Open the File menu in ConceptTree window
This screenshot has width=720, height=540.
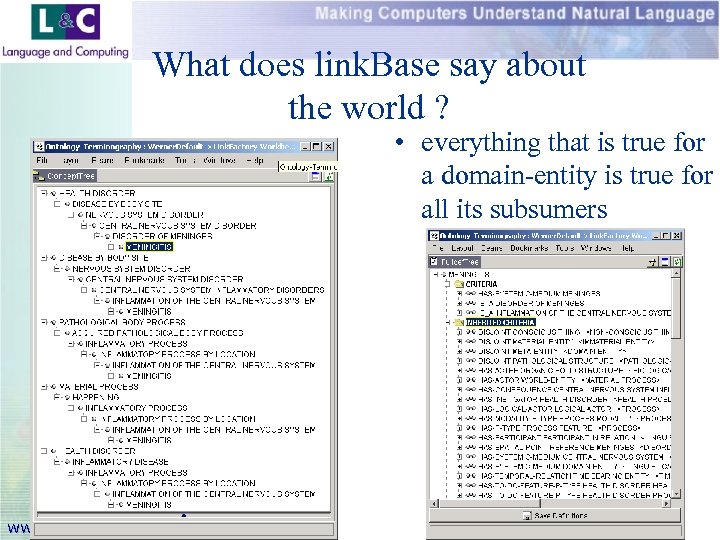[x=42, y=160]
